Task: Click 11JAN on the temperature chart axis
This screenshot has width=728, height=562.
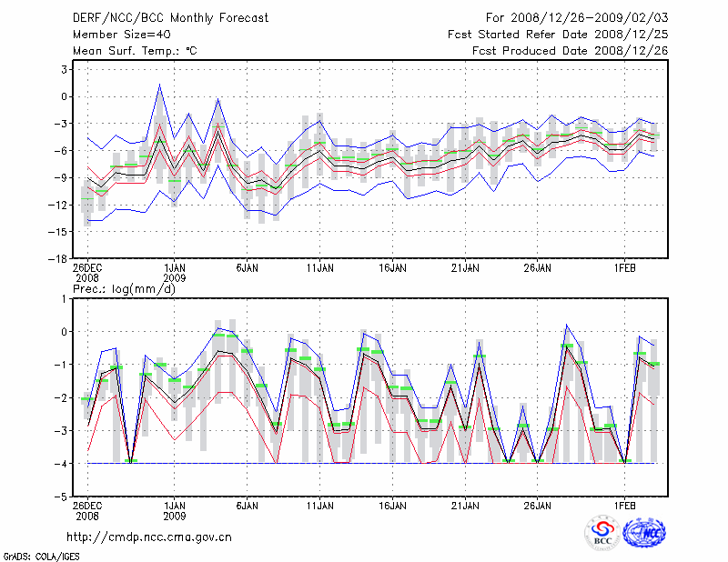Action: point(320,268)
